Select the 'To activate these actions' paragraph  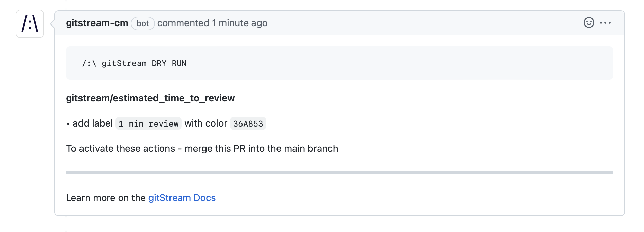[202, 148]
